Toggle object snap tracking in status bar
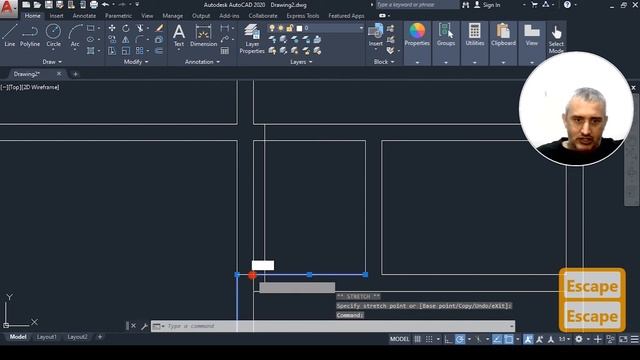 497,339
